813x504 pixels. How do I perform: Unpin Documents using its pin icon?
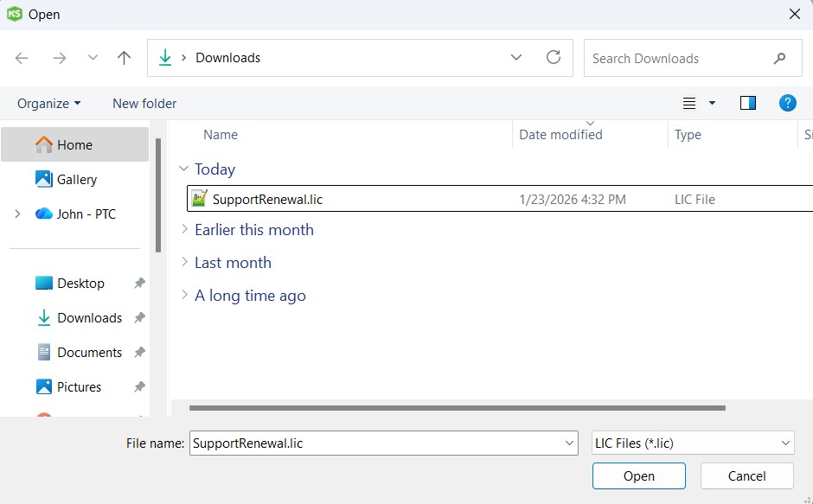139,353
